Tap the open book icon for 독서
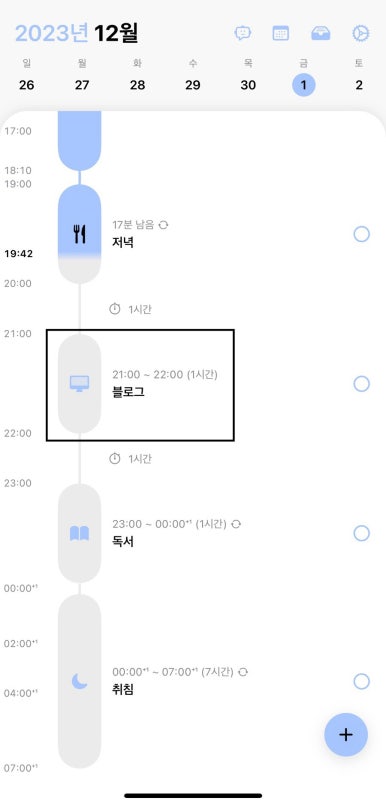The width and height of the screenshot is (386, 804). (x=79, y=533)
